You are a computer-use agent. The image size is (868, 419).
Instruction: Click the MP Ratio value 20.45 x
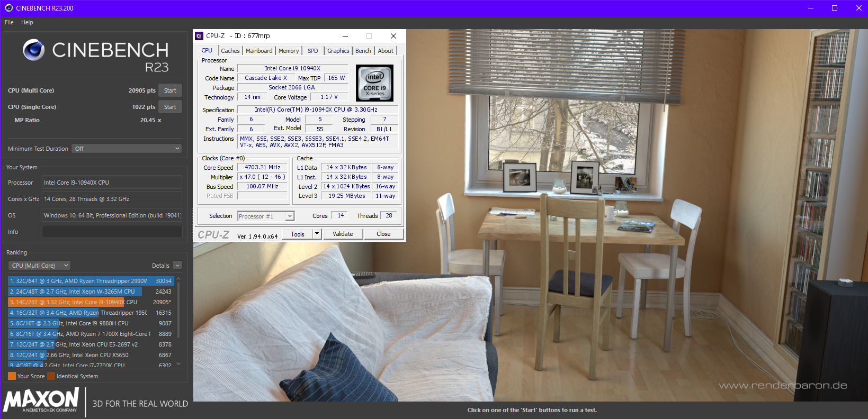pyautogui.click(x=150, y=120)
